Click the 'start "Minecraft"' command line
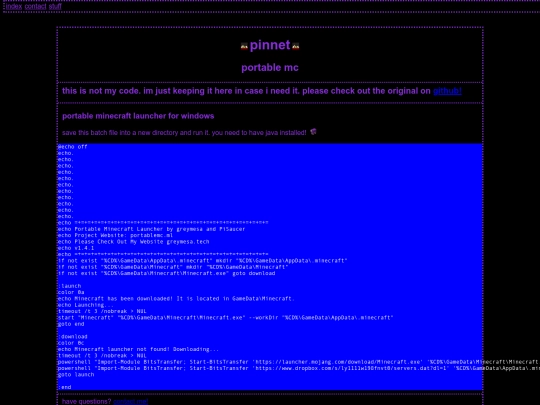This screenshot has height=405, width=540. coord(225,318)
